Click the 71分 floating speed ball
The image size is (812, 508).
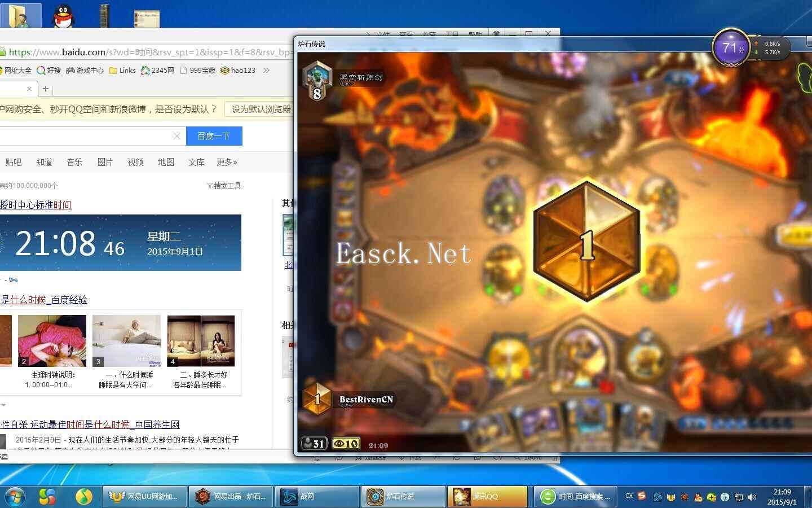click(731, 47)
